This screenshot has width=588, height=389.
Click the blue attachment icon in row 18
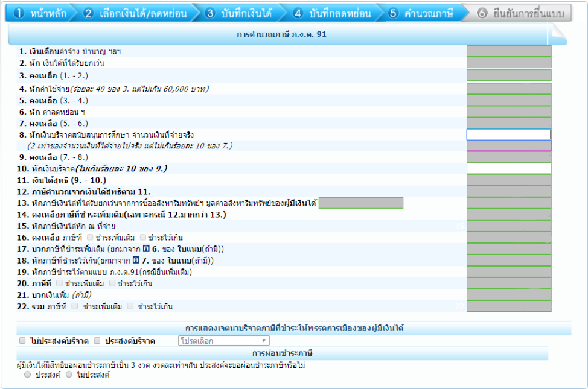pos(136,261)
